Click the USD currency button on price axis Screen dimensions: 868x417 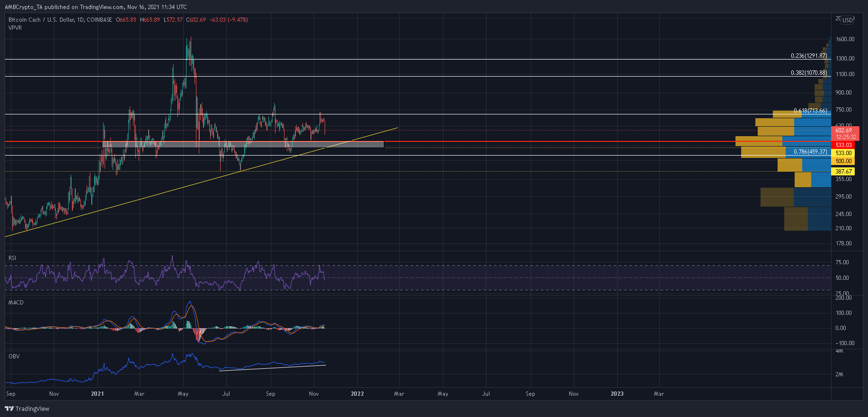(x=847, y=20)
